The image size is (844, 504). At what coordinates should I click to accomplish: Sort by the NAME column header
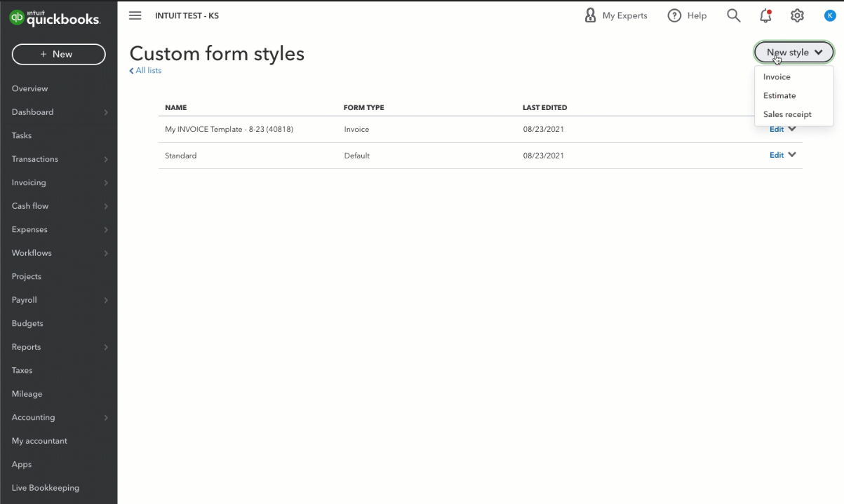click(x=176, y=108)
